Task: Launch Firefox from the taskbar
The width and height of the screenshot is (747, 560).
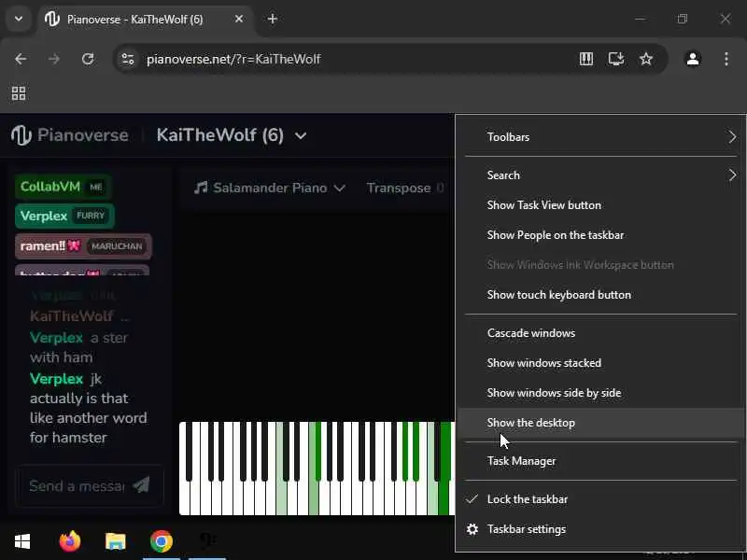Action: pyautogui.click(x=69, y=541)
